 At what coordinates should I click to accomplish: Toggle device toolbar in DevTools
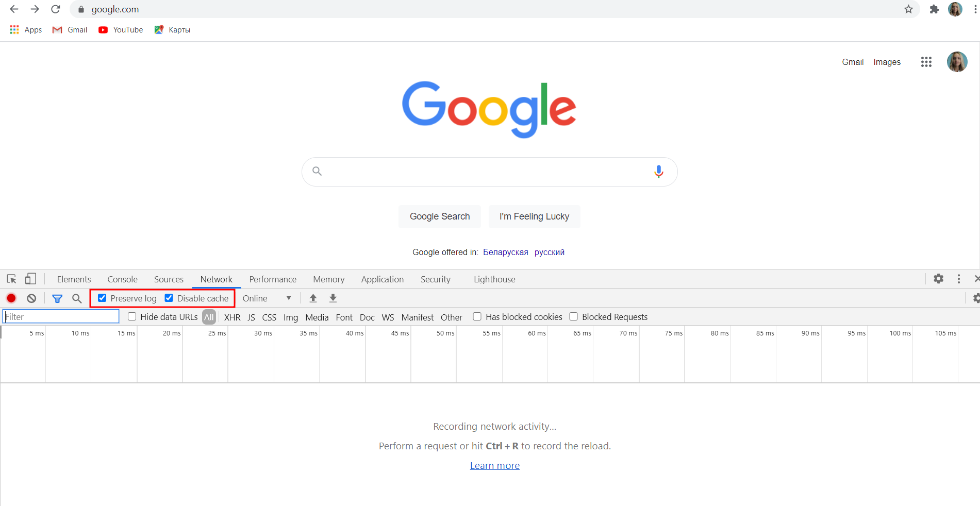(30, 279)
